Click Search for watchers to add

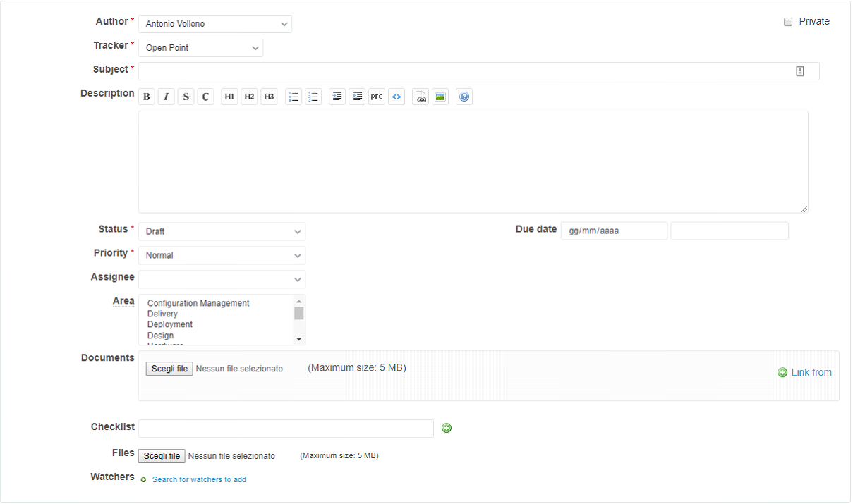pyautogui.click(x=199, y=479)
